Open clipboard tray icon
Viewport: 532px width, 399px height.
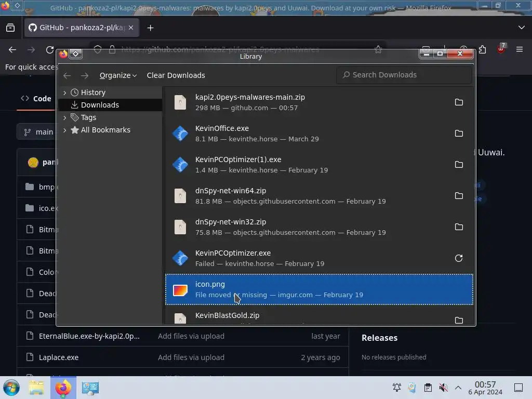click(x=428, y=387)
